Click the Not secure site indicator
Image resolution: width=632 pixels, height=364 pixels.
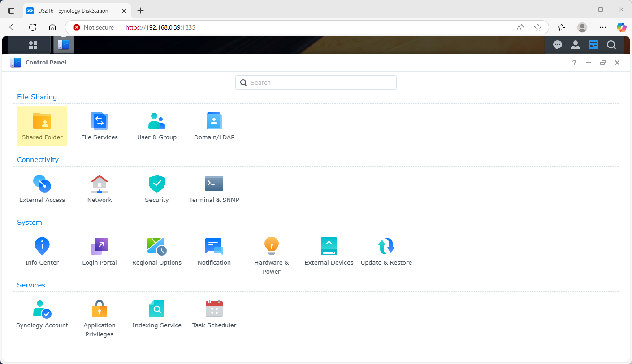[x=93, y=27]
